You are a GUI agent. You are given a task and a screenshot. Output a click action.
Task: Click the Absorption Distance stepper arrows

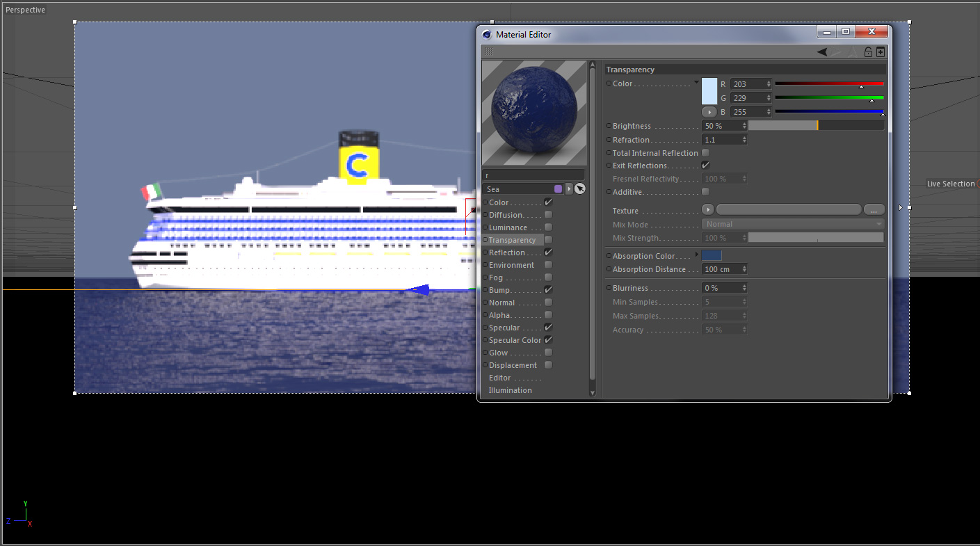click(x=744, y=269)
